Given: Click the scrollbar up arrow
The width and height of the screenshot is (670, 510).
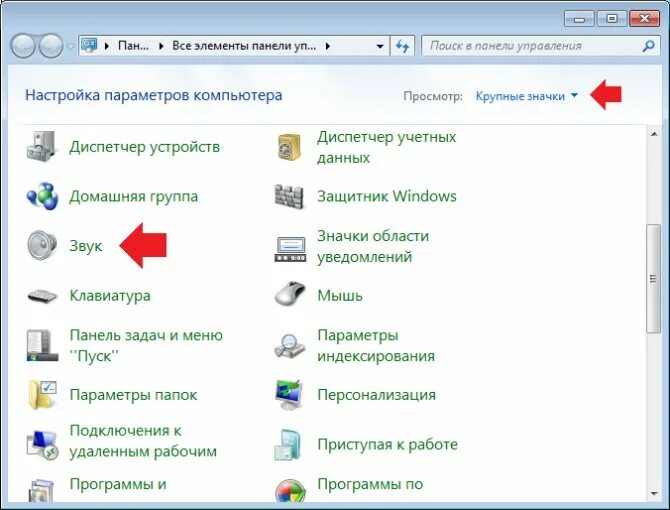Looking at the screenshot, I should click(654, 134).
